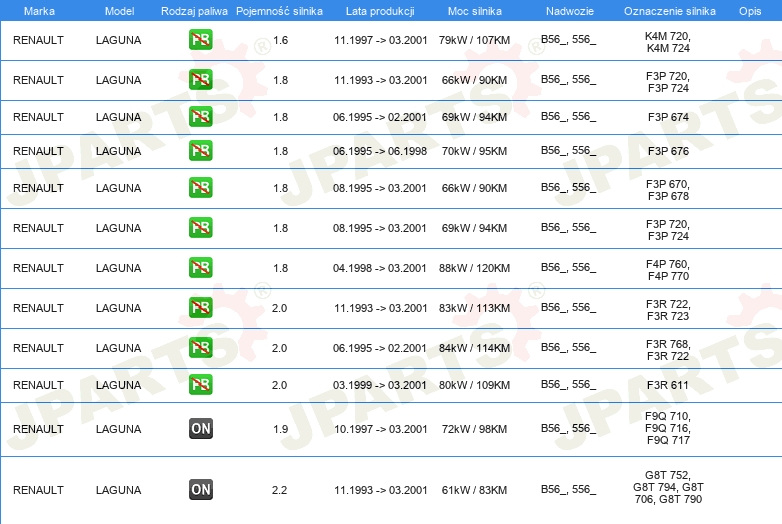Screen dimensions: 782x524
Task: Select the PB fuel icon in the F3P 674 row
Action: tap(201, 117)
